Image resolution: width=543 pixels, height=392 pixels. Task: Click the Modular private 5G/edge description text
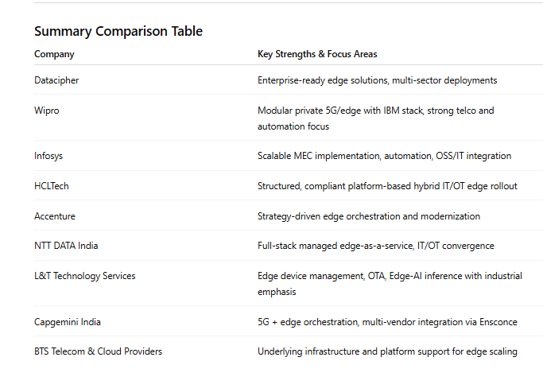pyautogui.click(x=376, y=118)
